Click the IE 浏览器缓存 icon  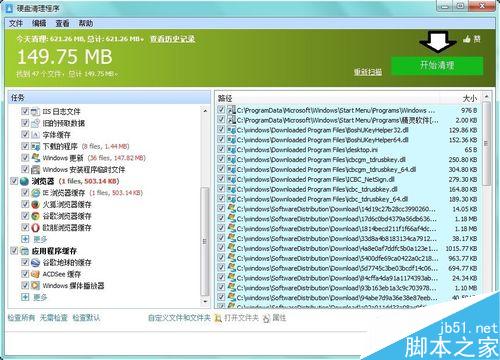[35, 193]
